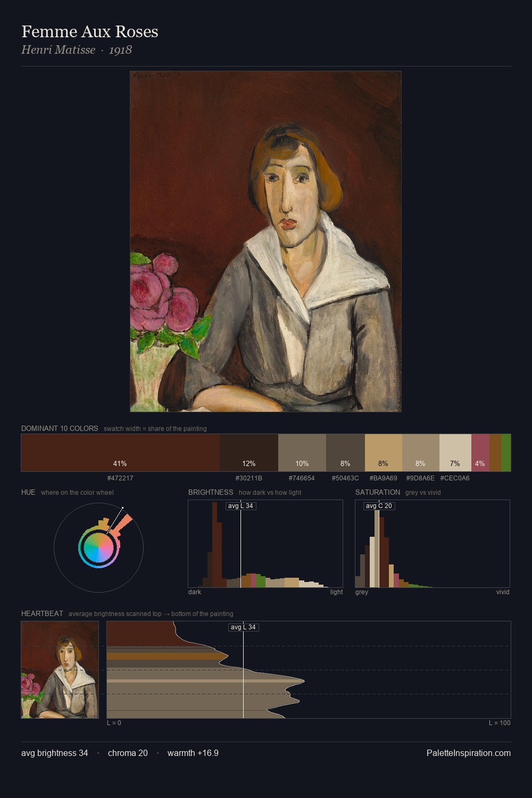Viewport: 532px width, 798px height.
Task: Open the main Femme Aux Roses painting
Action: click(265, 242)
